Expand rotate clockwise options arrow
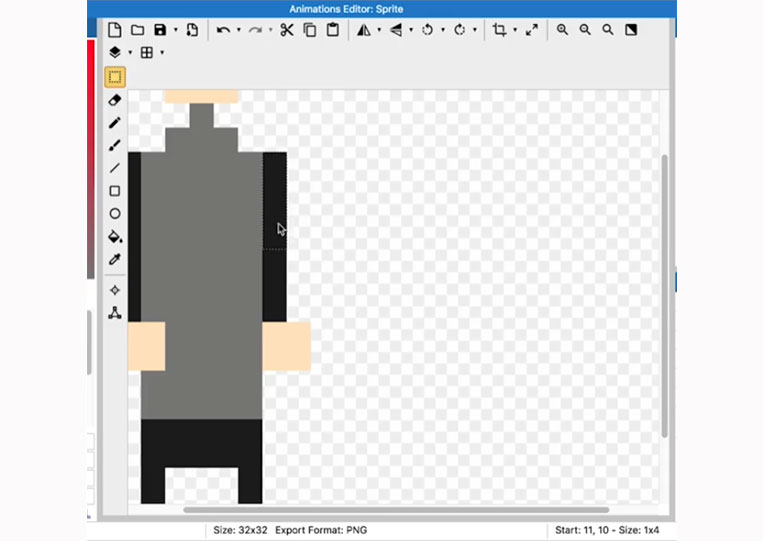763x541 pixels. click(x=475, y=30)
